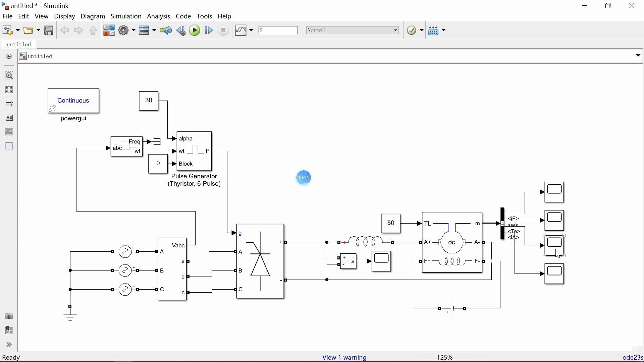Screen dimensions: 644x362
Task: Open the Simulation Data Inspector icon
Action: tap(241, 31)
